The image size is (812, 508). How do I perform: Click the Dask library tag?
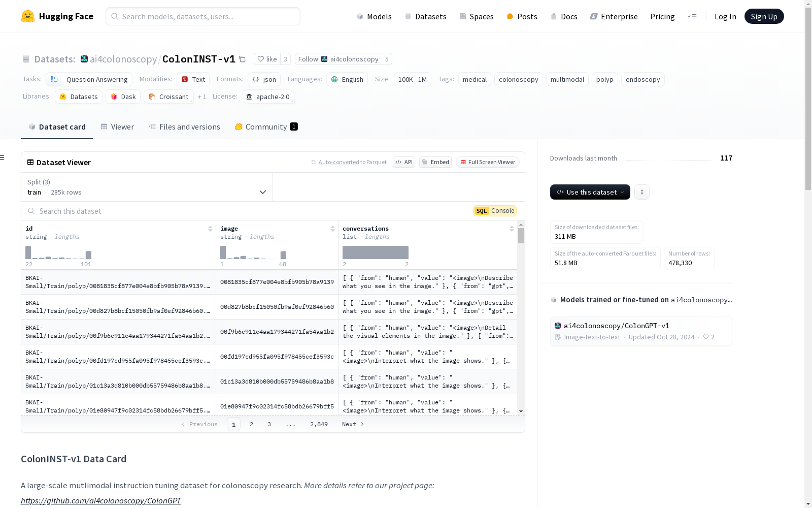(x=123, y=97)
